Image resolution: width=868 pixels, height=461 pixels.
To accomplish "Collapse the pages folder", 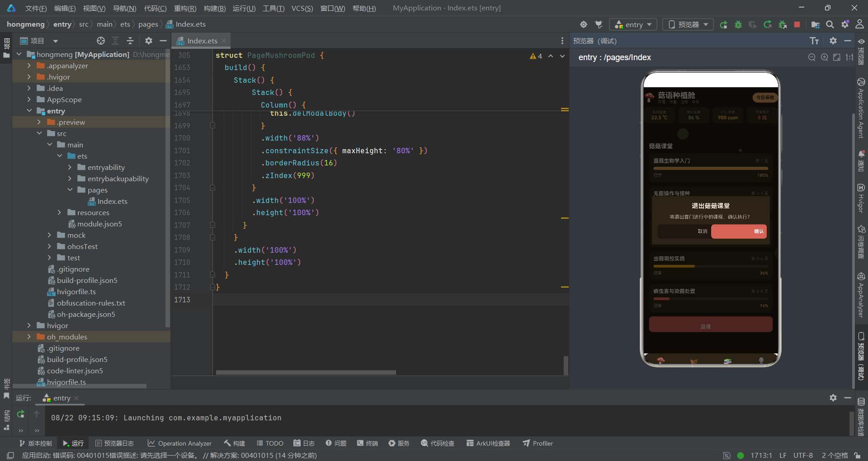I will (x=70, y=190).
